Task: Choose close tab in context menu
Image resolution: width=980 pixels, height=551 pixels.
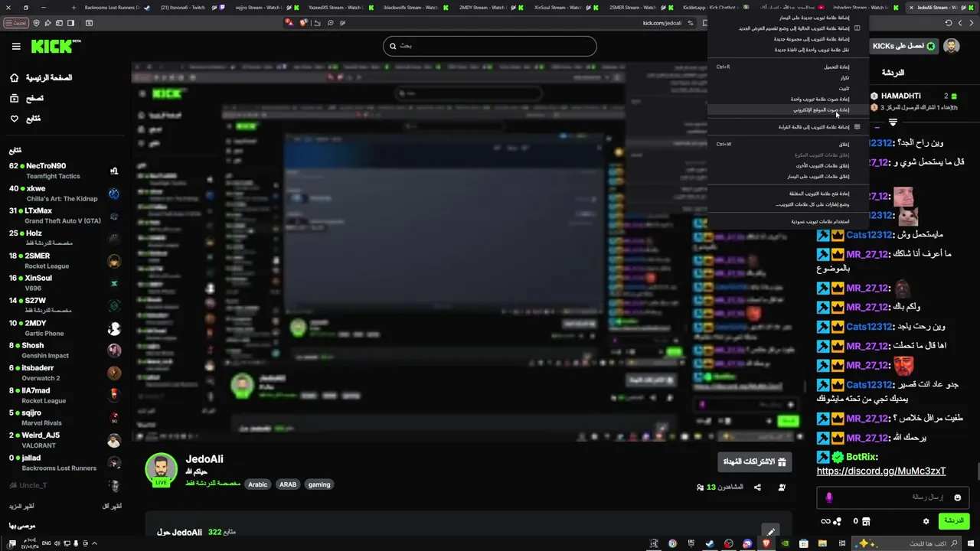Action: point(789,145)
